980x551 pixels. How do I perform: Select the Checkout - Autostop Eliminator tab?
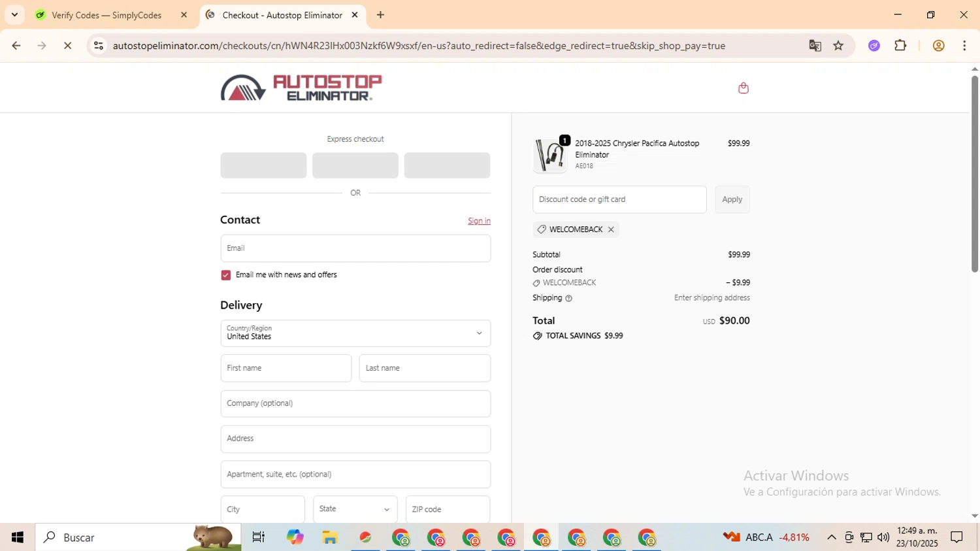tap(282, 15)
